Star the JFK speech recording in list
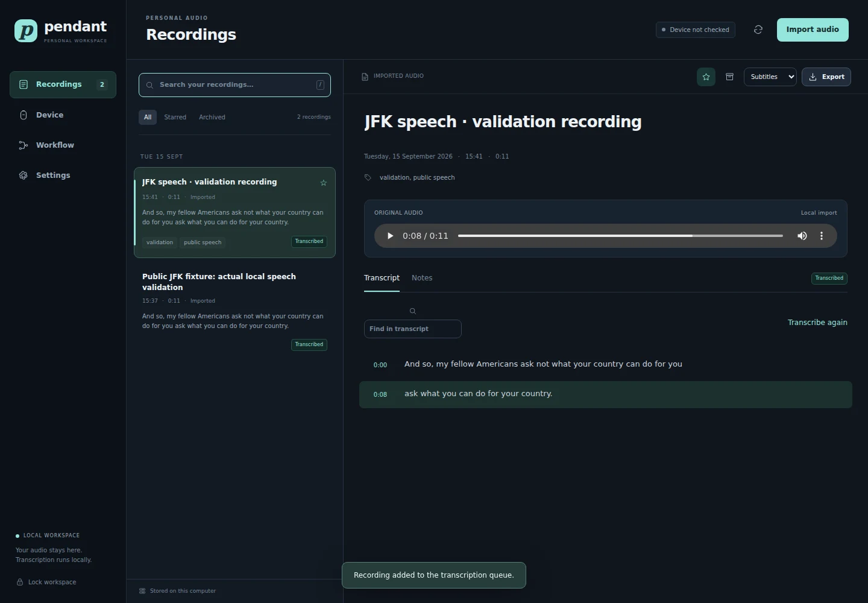 click(x=324, y=183)
